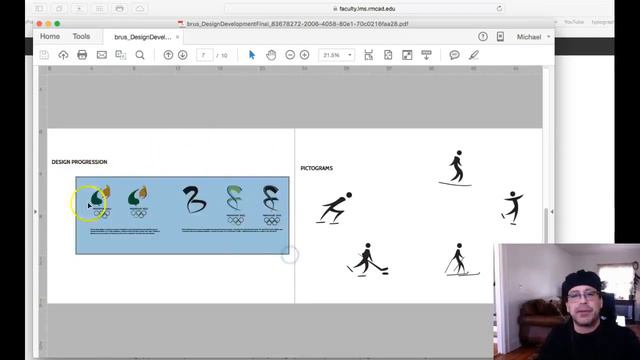Select the highlight pen tool
The image size is (640, 360).
point(473,55)
